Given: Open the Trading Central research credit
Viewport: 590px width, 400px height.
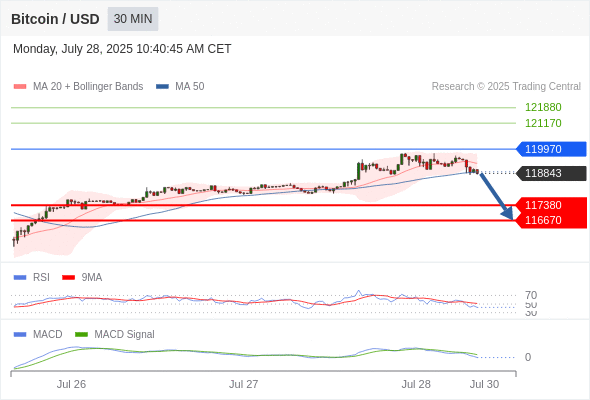Looking at the screenshot, I should [506, 87].
